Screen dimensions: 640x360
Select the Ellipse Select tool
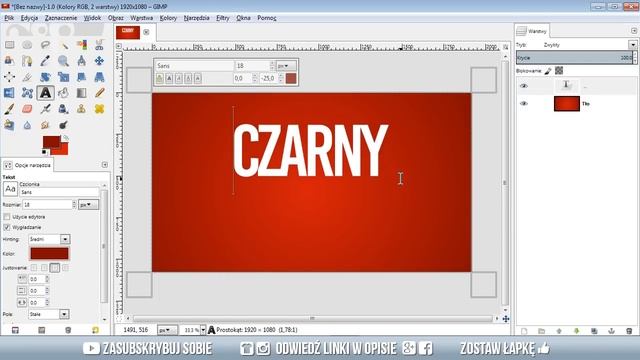point(27,45)
